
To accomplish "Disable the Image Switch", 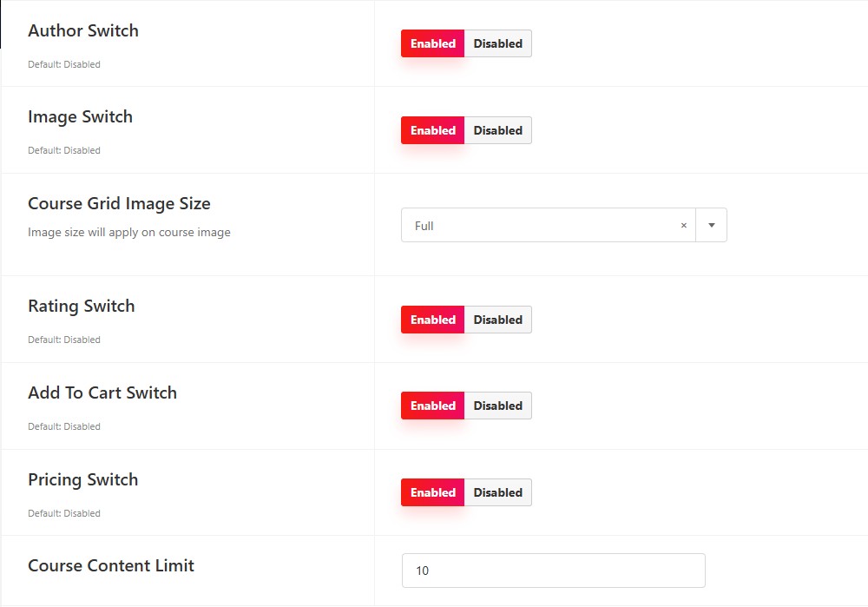I will [x=497, y=131].
